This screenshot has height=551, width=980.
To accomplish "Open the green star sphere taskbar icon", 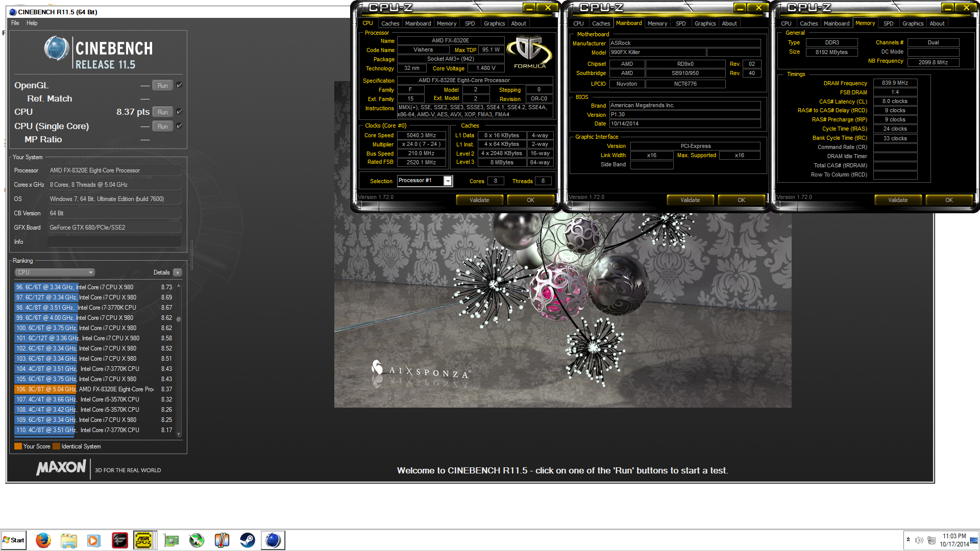I will (197, 540).
